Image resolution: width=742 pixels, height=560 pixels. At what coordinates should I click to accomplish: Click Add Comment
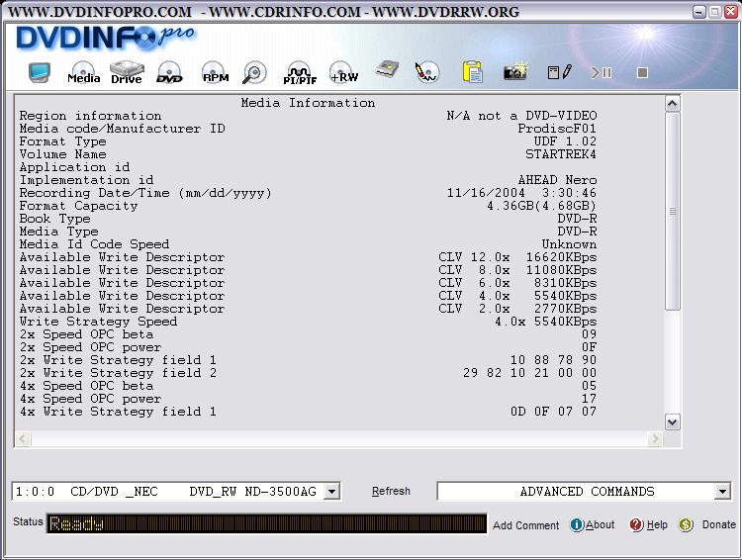pos(525,525)
